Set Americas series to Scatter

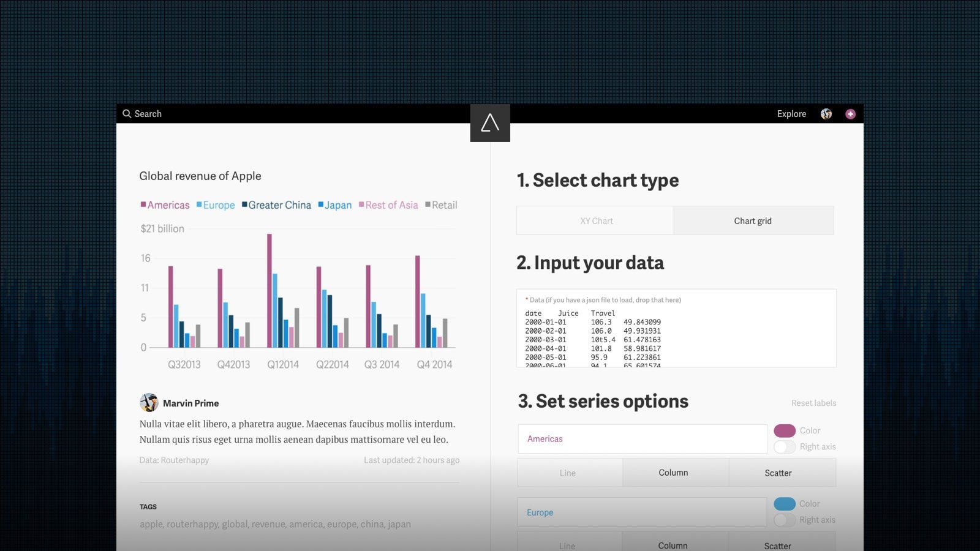[x=782, y=473]
